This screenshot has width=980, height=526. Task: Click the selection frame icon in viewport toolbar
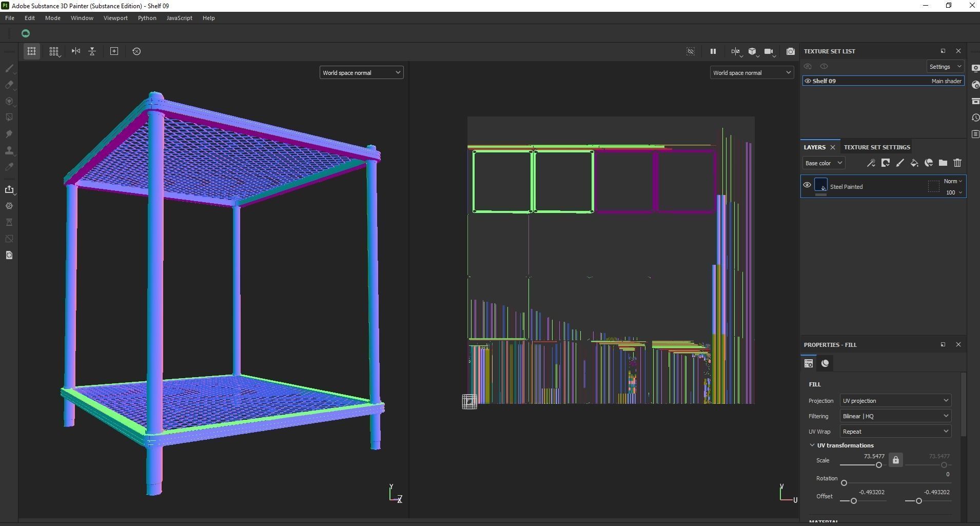pyautogui.click(x=32, y=51)
